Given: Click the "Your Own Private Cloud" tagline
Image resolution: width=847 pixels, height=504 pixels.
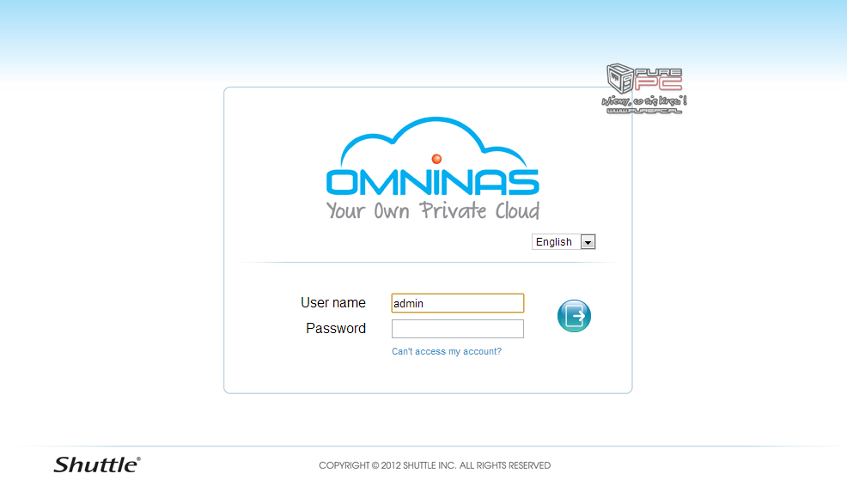Looking at the screenshot, I should (x=433, y=210).
